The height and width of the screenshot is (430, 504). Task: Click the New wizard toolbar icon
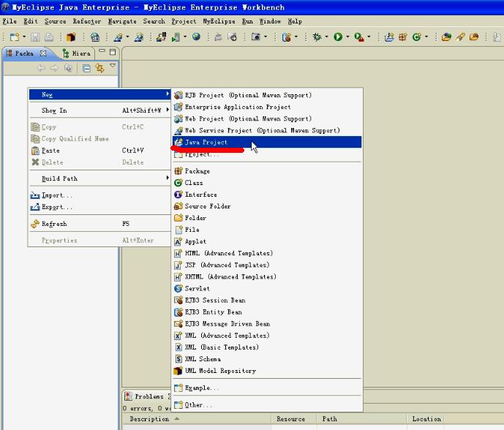point(14,37)
